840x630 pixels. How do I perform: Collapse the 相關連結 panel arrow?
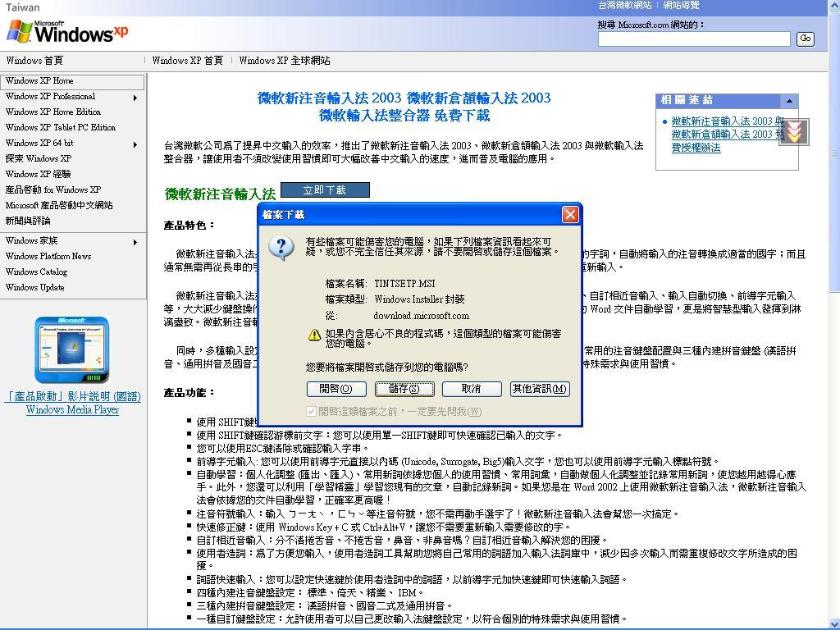click(789, 101)
